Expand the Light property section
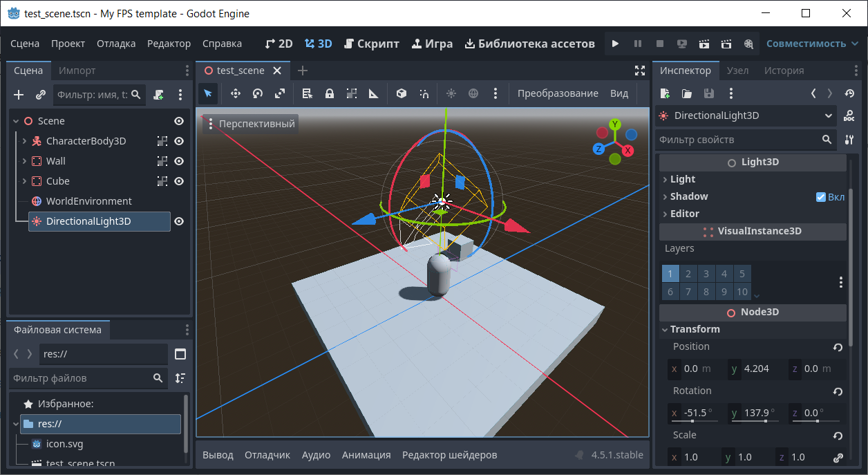Image resolution: width=868 pixels, height=475 pixels. click(x=682, y=179)
